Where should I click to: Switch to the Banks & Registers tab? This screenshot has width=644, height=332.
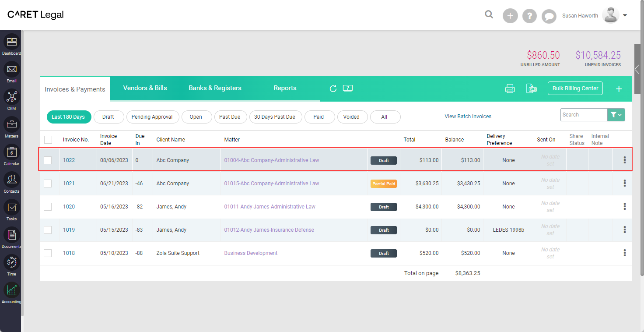click(215, 88)
